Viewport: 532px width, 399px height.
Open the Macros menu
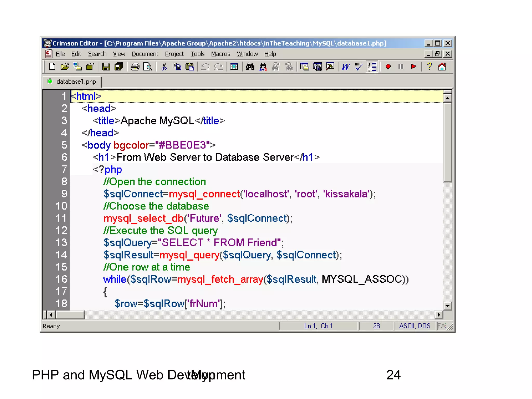[x=221, y=54]
